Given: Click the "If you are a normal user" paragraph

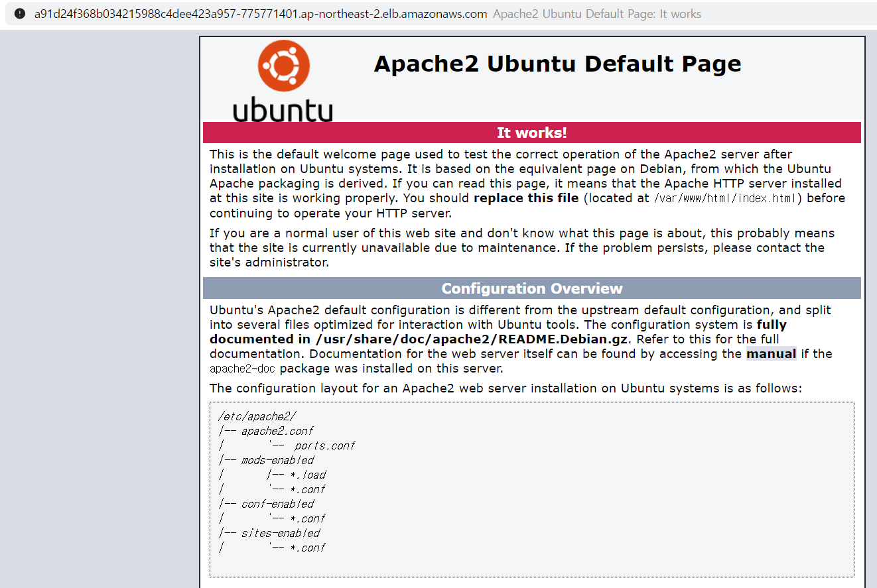Looking at the screenshot, I should [x=522, y=248].
